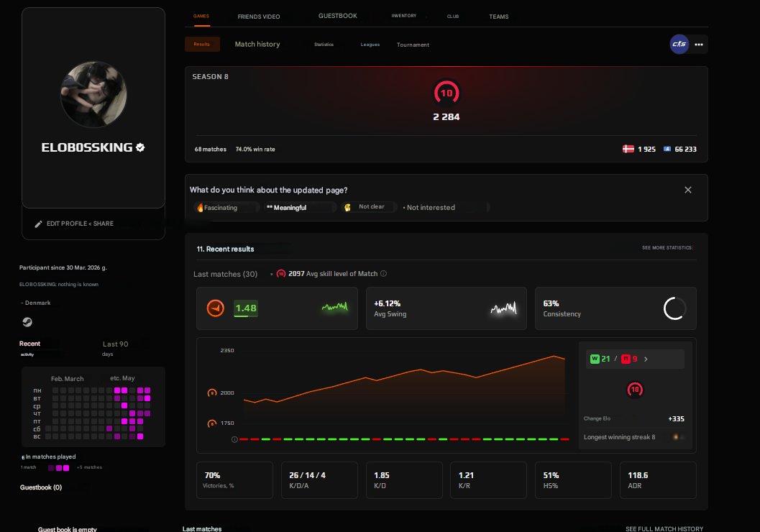
Task: Switch to FRIENDS VIDEO tab
Action: point(259,17)
